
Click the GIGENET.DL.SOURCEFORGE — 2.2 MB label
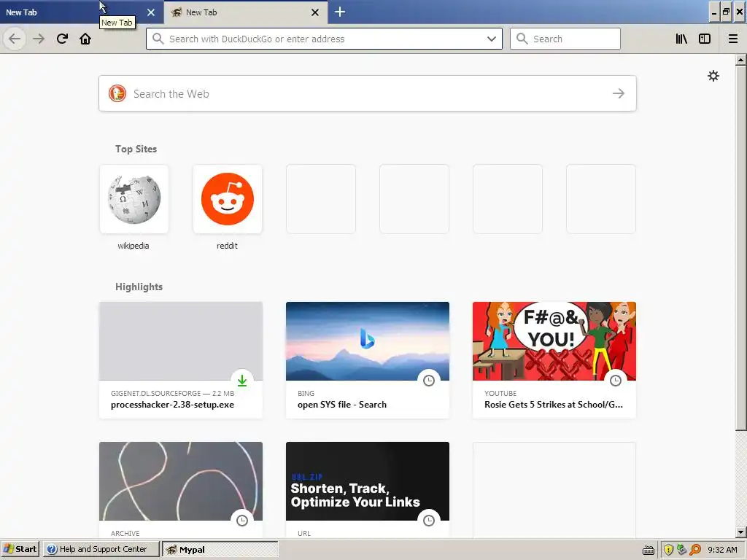coord(172,393)
